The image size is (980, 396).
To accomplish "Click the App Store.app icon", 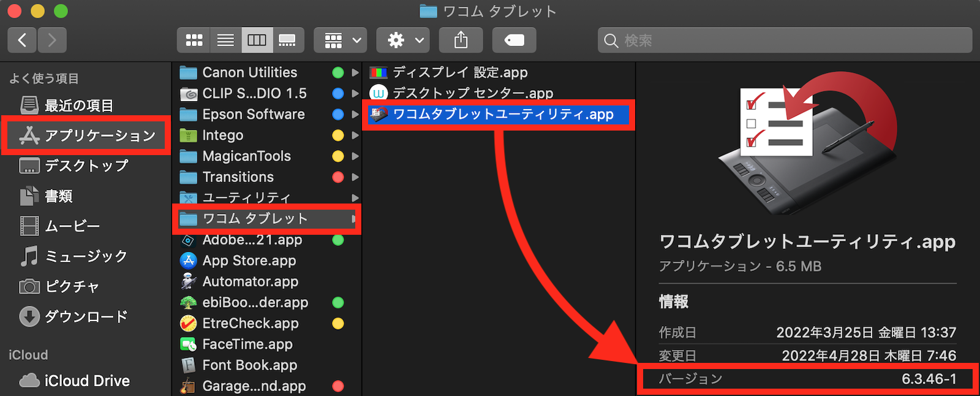I will [188, 261].
